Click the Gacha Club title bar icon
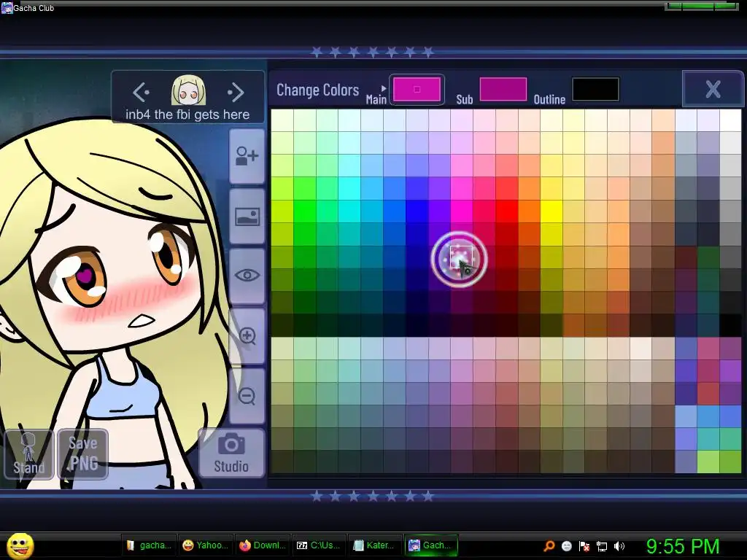 (7, 7)
